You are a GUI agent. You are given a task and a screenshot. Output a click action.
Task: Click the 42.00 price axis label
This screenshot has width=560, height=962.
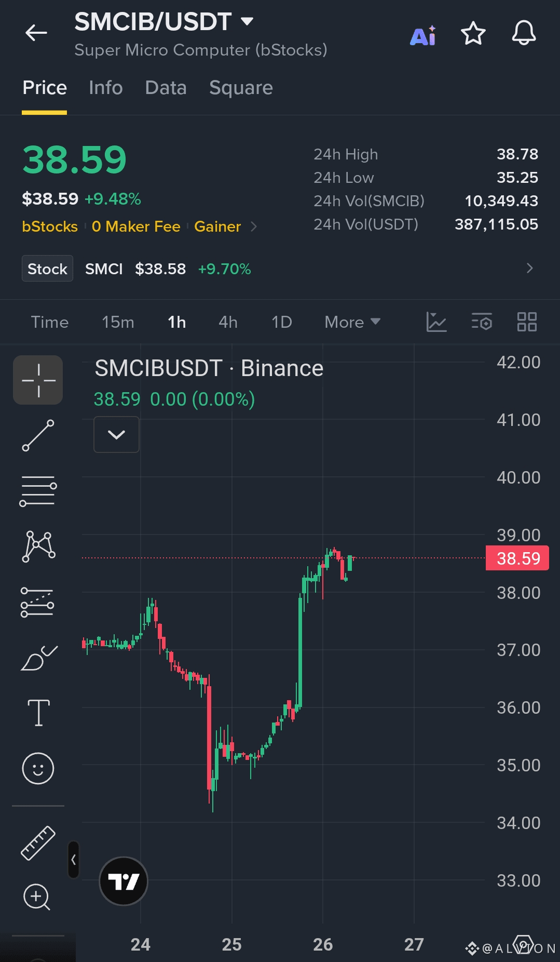point(518,362)
